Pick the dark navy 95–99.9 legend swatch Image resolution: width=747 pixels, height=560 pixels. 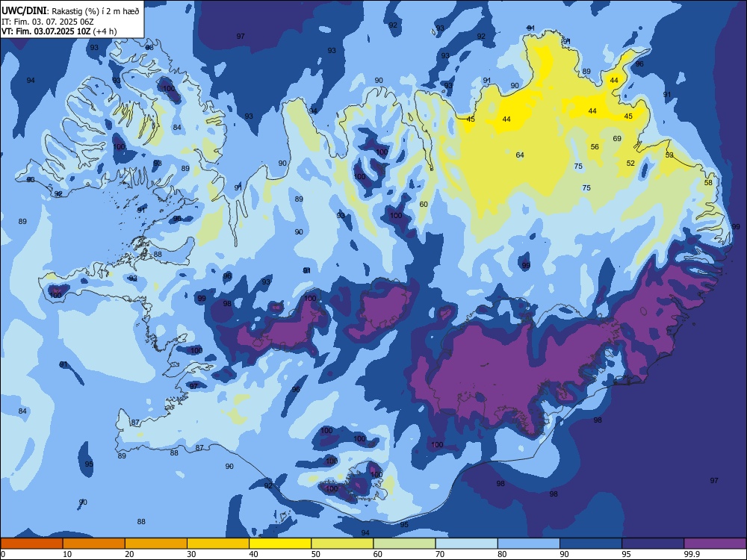(653, 544)
